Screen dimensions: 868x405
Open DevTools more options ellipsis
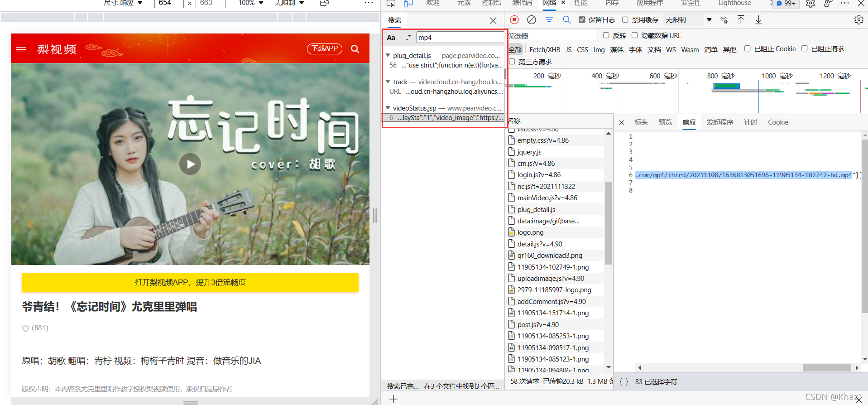[844, 3]
